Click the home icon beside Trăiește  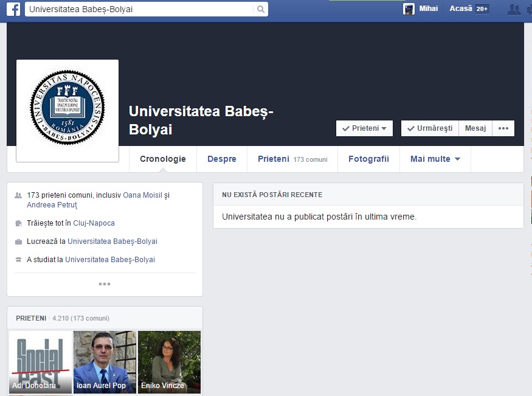18,223
